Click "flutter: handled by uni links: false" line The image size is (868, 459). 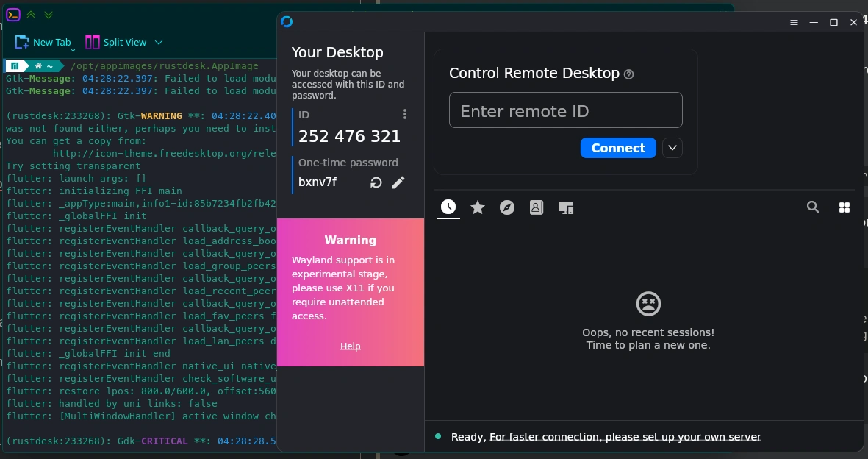point(111,404)
